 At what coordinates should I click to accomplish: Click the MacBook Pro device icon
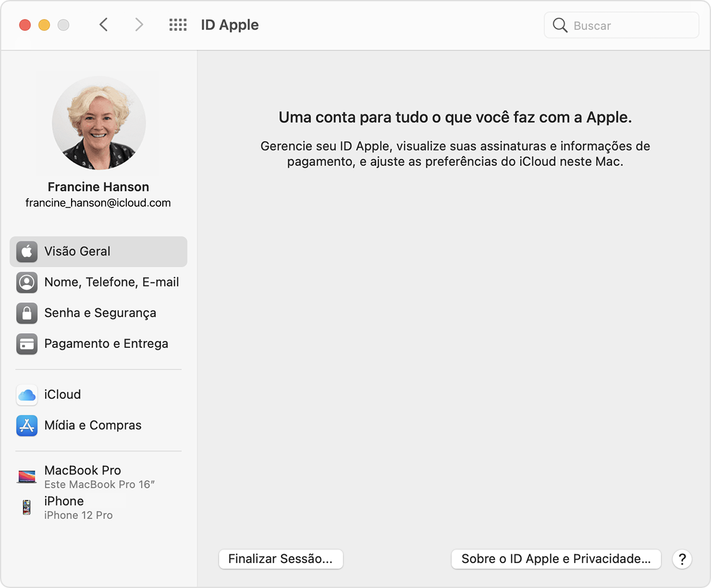click(x=27, y=477)
